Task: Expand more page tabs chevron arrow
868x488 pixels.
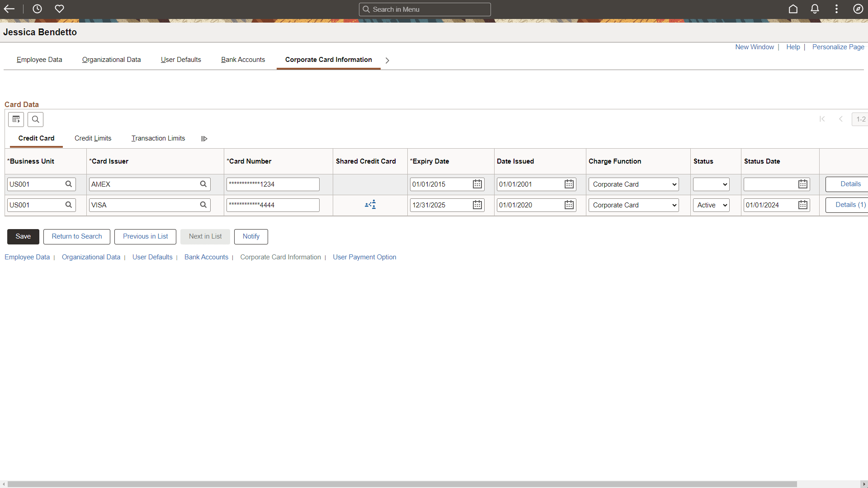Action: [x=387, y=61]
